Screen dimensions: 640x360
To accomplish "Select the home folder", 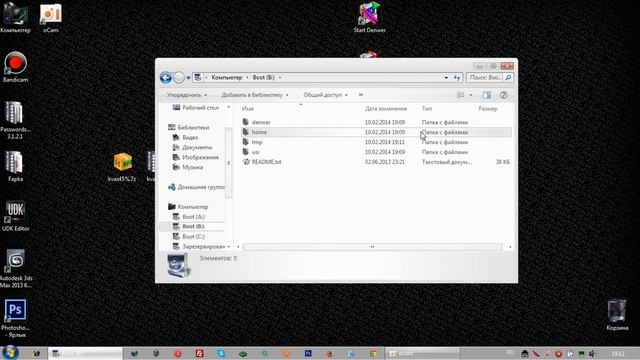I will coord(259,132).
